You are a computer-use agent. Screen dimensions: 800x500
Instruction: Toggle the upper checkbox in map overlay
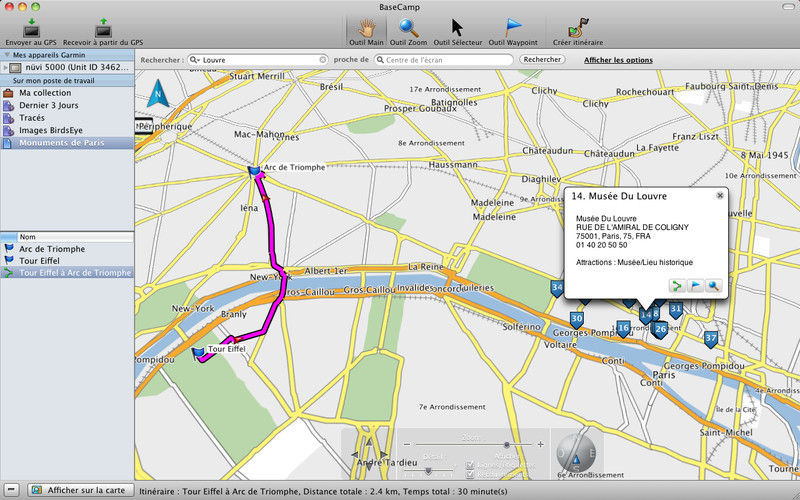click(470, 465)
